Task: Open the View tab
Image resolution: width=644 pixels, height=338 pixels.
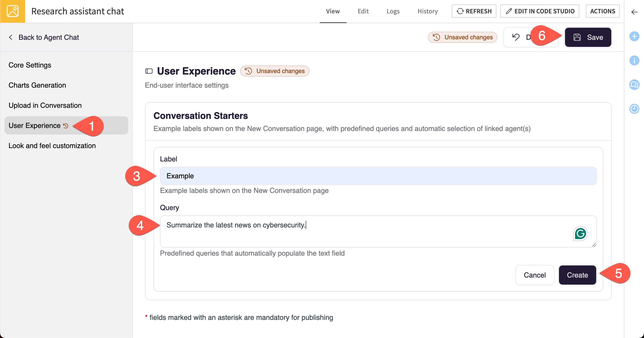Action: 333,11
